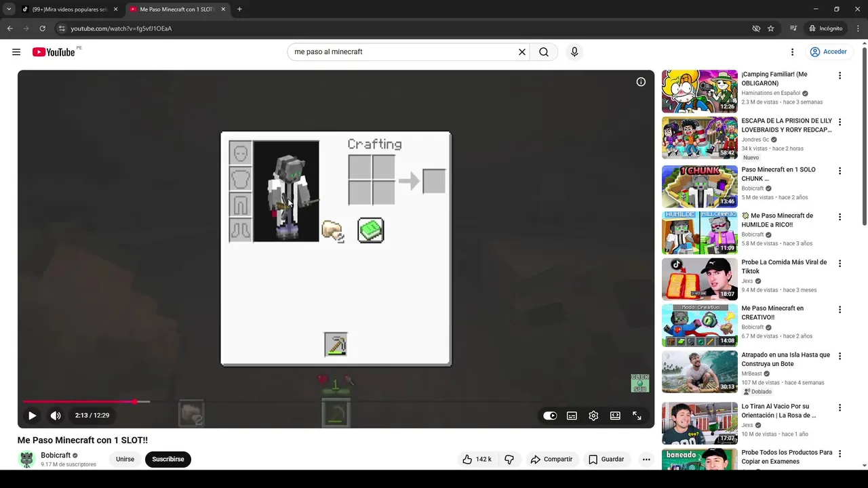The height and width of the screenshot is (488, 868).
Task: View site information icon in address bar
Action: point(62,28)
